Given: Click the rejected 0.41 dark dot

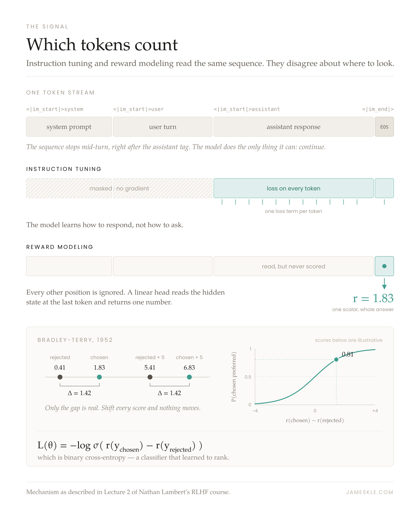Looking at the screenshot, I should point(60,377).
